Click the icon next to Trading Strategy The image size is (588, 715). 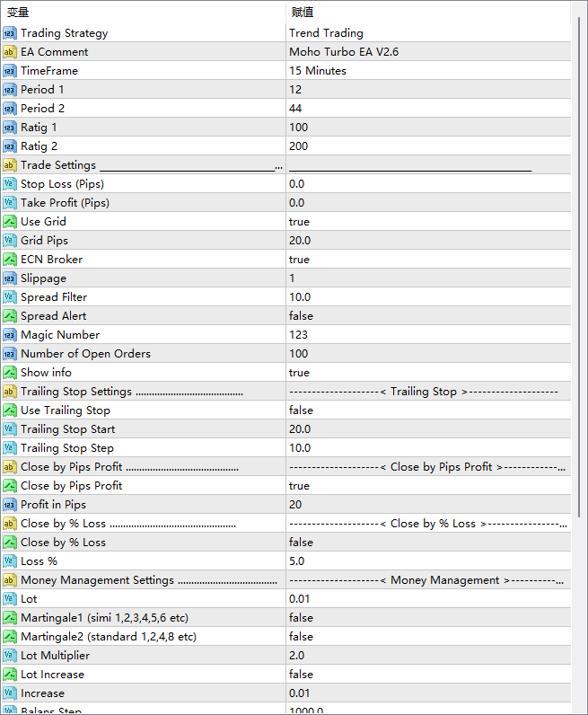[x=10, y=33]
